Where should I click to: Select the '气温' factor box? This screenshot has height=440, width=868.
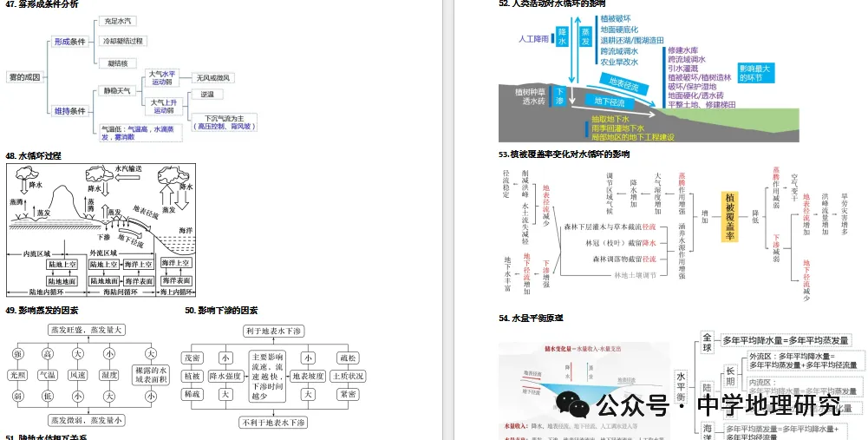(47, 375)
